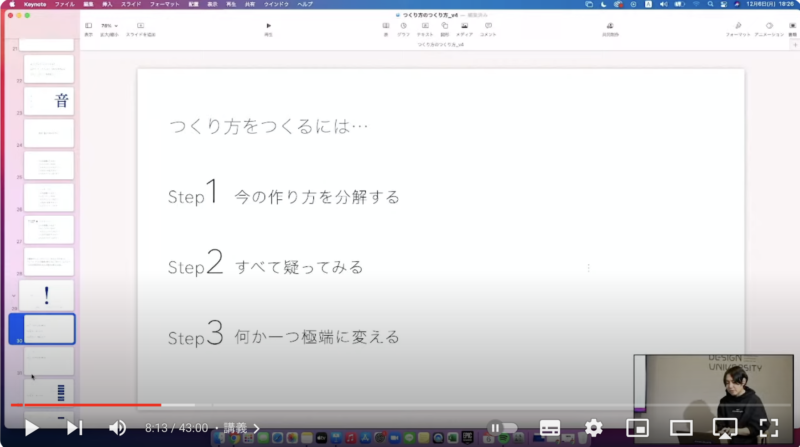Image resolution: width=800 pixels, height=447 pixels.
Task: Insert a table with the 表 icon
Action: 386,26
